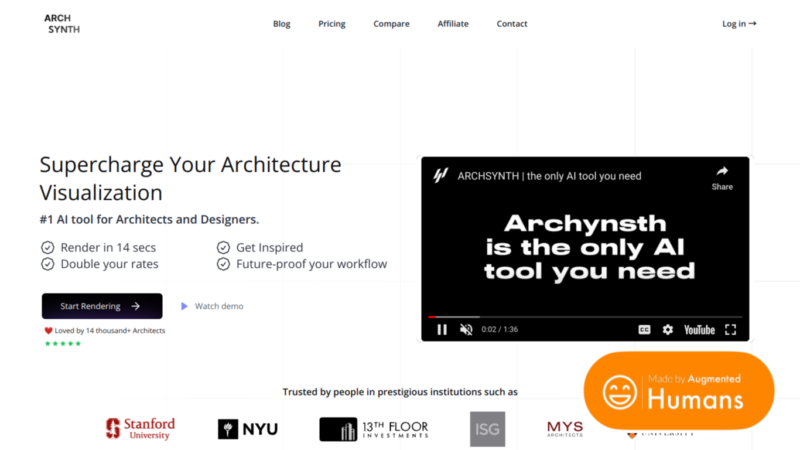This screenshot has width=800, height=450.
Task: Click the Start Rendering button
Action: click(102, 306)
